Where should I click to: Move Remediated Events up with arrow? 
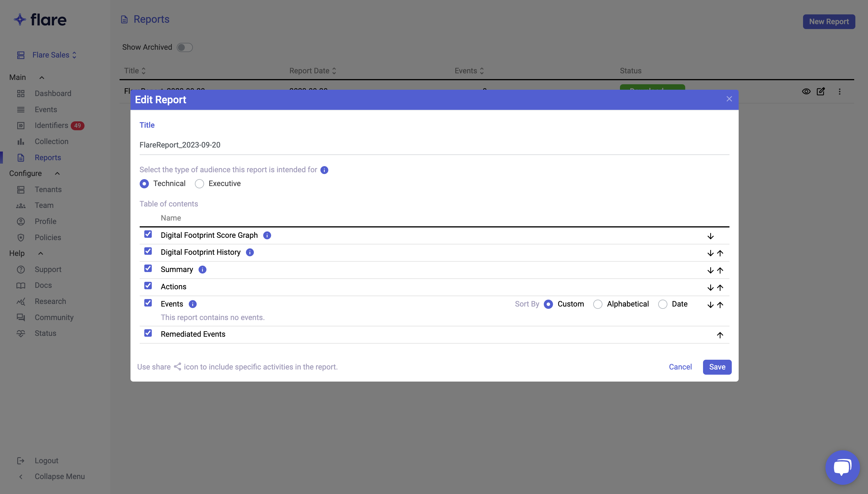click(x=720, y=335)
